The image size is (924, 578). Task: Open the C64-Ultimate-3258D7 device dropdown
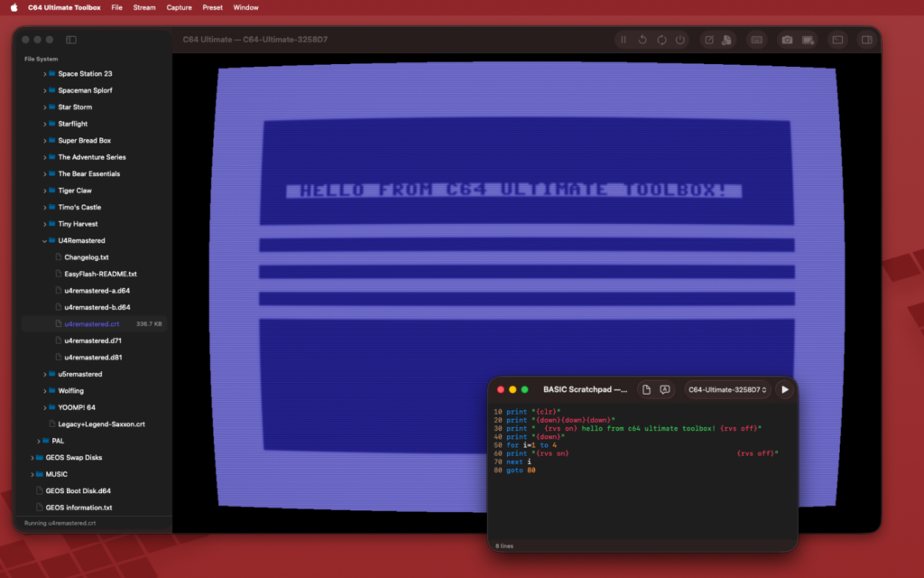pos(727,389)
